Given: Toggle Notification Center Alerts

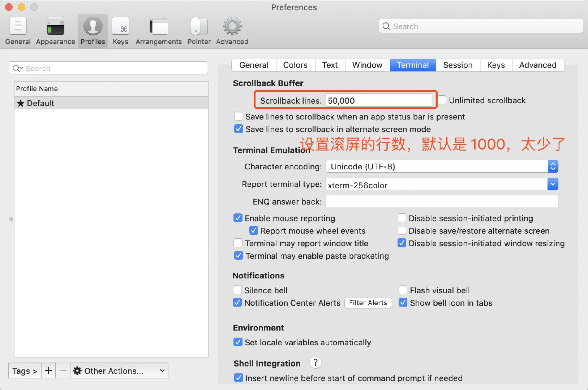Looking at the screenshot, I should point(237,303).
